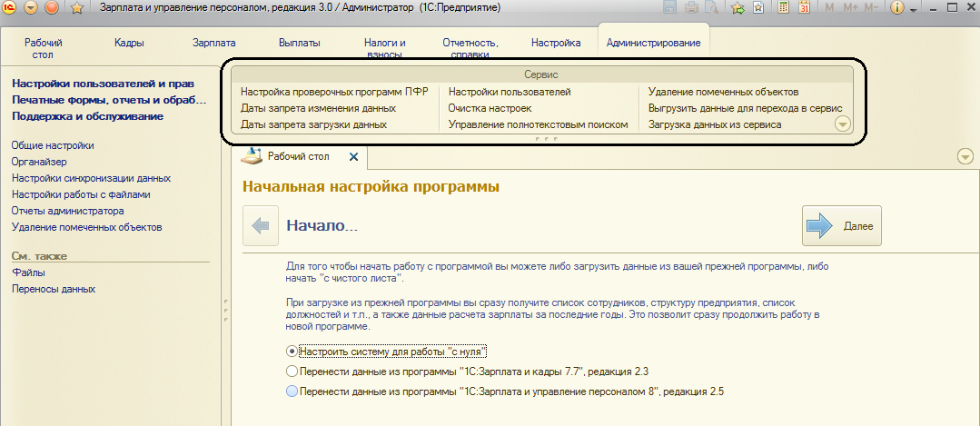
Task: Open the Calendar icon showing 31
Action: [804, 8]
